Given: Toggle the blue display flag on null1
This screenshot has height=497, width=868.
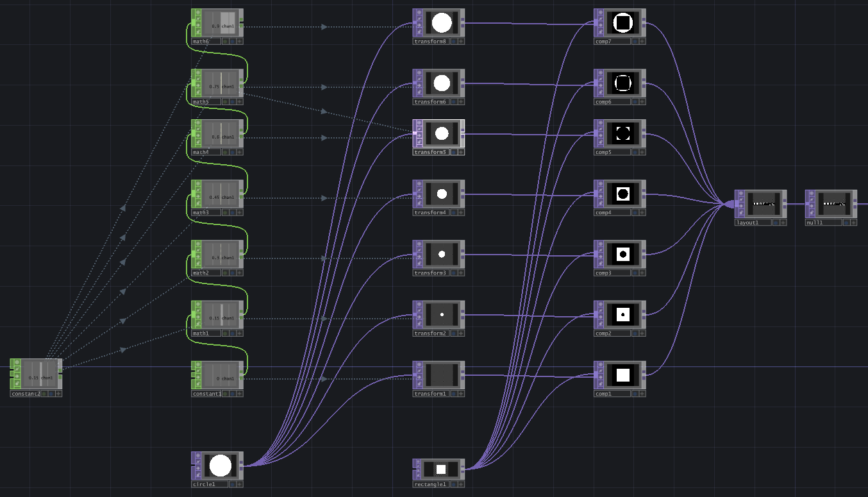Looking at the screenshot, I should (846, 223).
